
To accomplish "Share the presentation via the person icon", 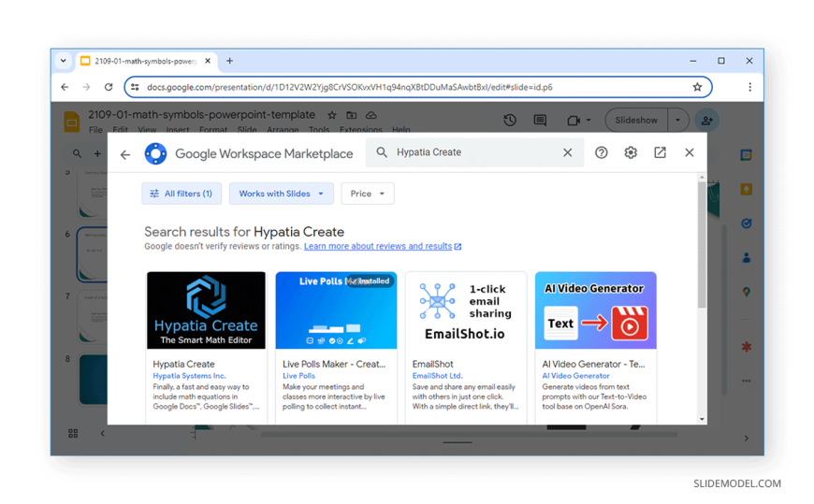I will [x=707, y=121].
